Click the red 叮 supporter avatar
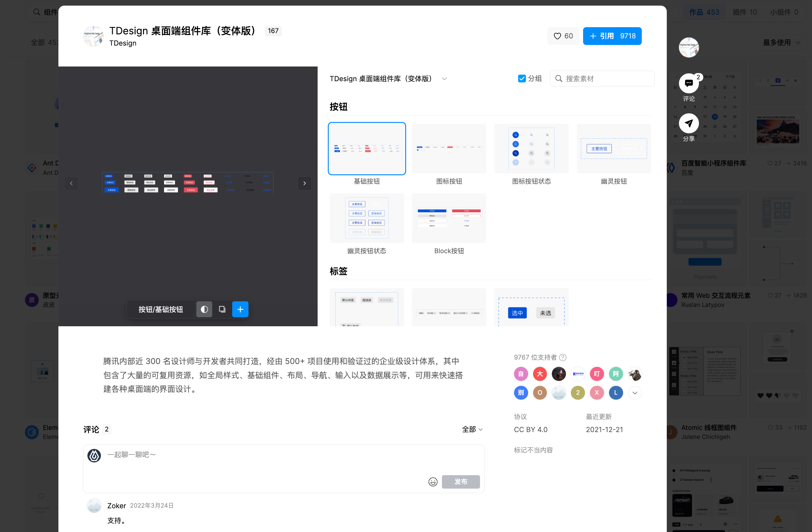812x532 pixels. pyautogui.click(x=597, y=374)
